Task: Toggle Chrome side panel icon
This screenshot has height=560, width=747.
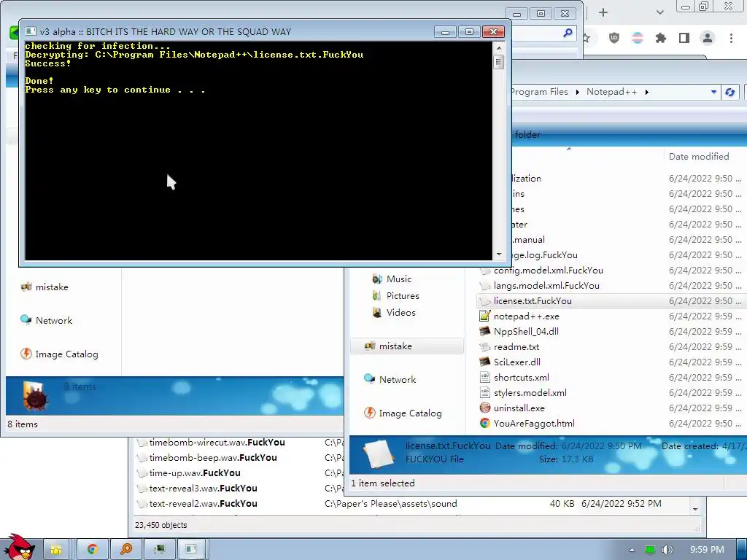Action: click(684, 38)
